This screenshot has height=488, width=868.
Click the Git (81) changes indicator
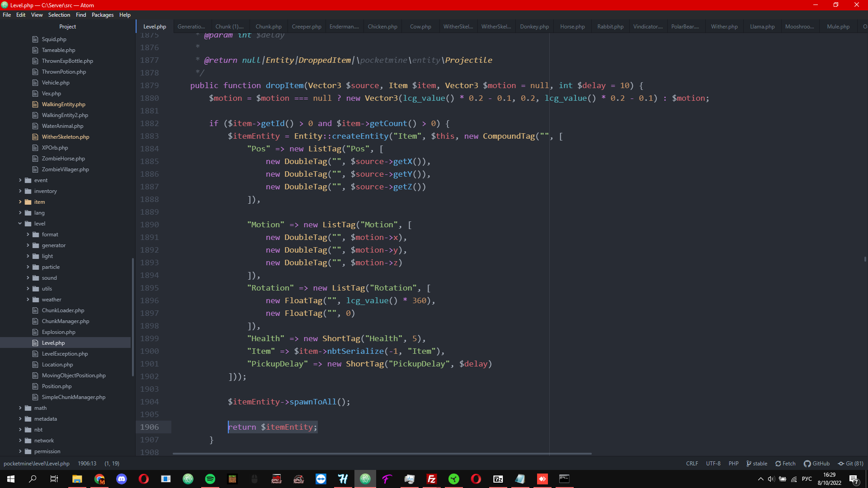tap(850, 464)
